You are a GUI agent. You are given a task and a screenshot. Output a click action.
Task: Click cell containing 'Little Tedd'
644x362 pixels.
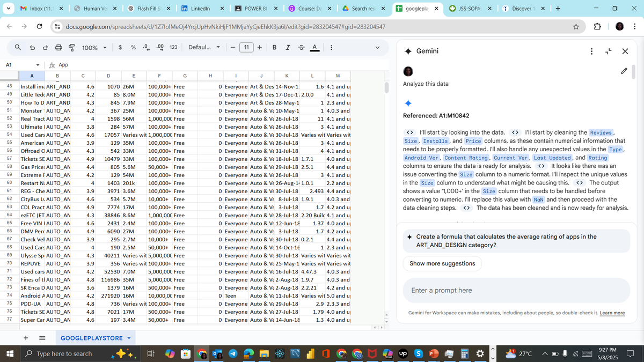pos(32,94)
